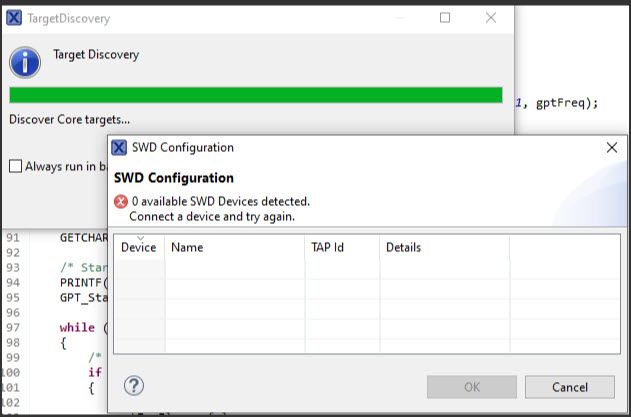Click the while statement on line 97
The image size is (631, 417).
(77, 327)
